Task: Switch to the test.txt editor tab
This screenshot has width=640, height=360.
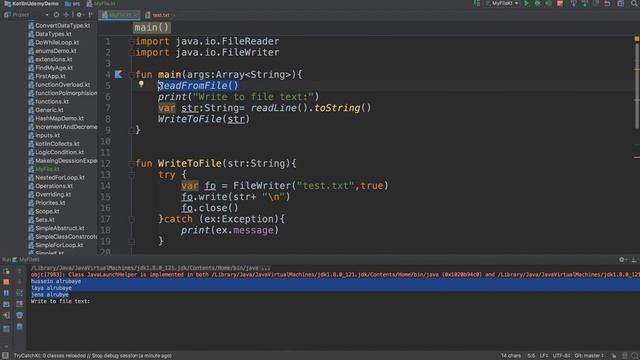Action: 160,15
